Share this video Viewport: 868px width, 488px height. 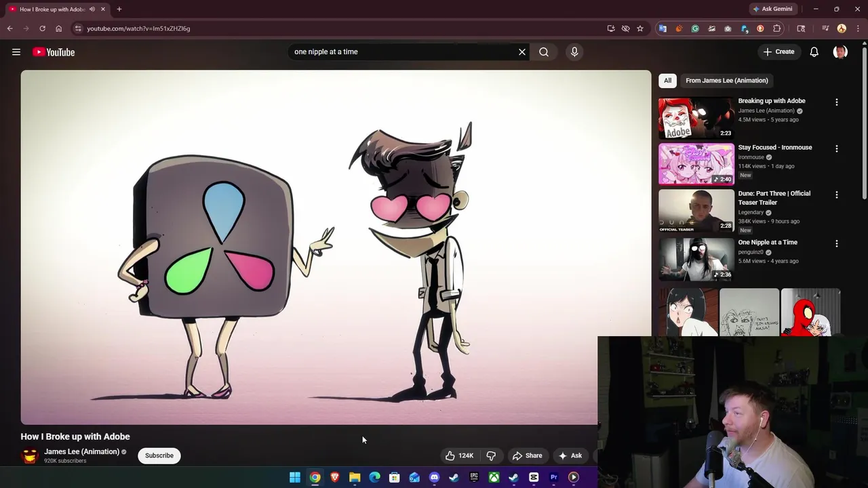click(x=528, y=455)
